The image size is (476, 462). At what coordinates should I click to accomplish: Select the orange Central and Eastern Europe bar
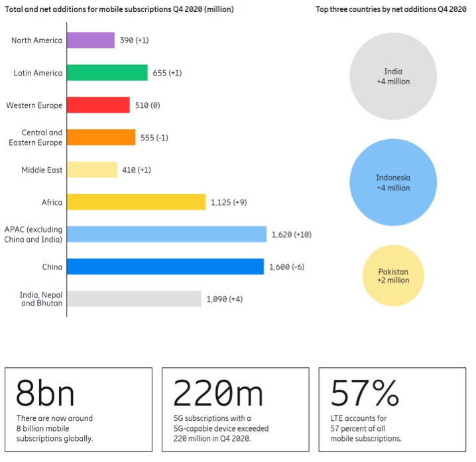pos(101,137)
